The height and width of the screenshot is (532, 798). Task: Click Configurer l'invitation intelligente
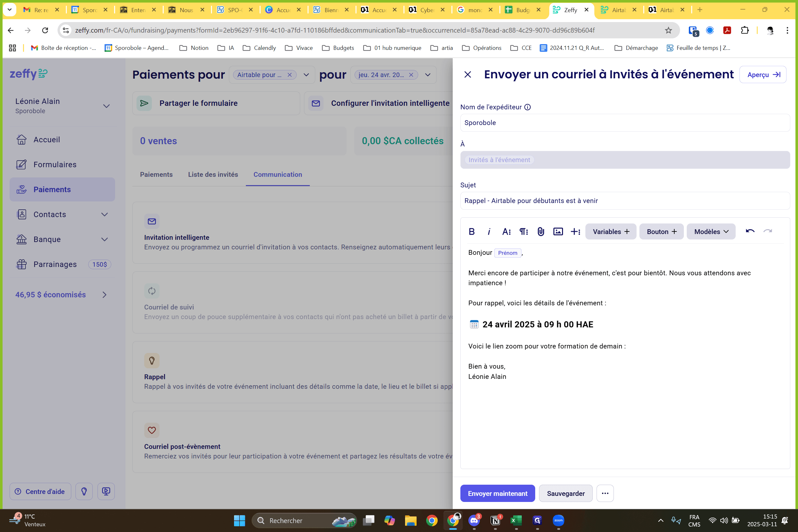pyautogui.click(x=379, y=103)
